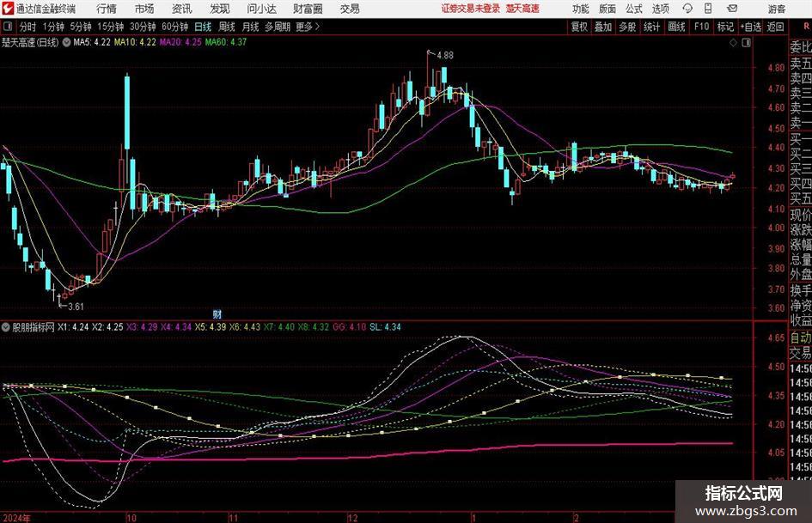
Task: Click the X5: 4.39 indicator value
Action: [211, 327]
